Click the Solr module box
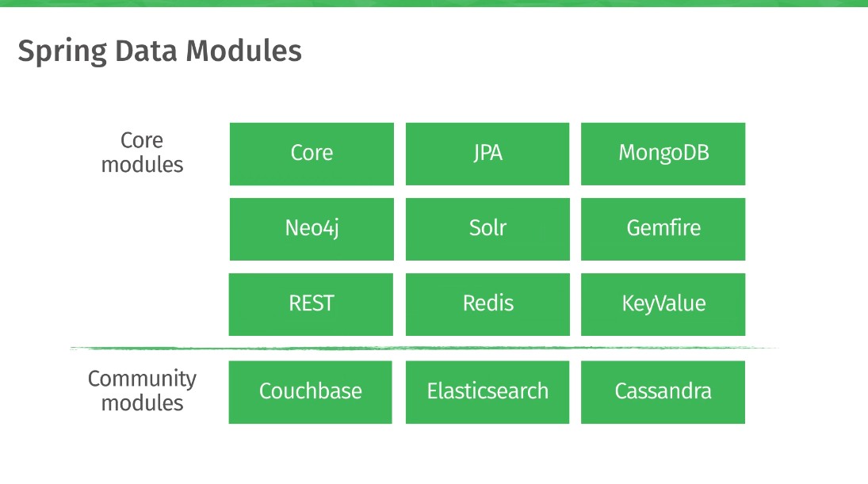The width and height of the screenshot is (868, 484). coord(488,229)
